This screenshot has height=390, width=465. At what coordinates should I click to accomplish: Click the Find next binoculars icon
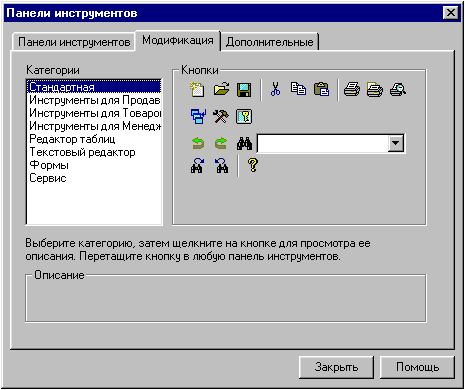[197, 165]
